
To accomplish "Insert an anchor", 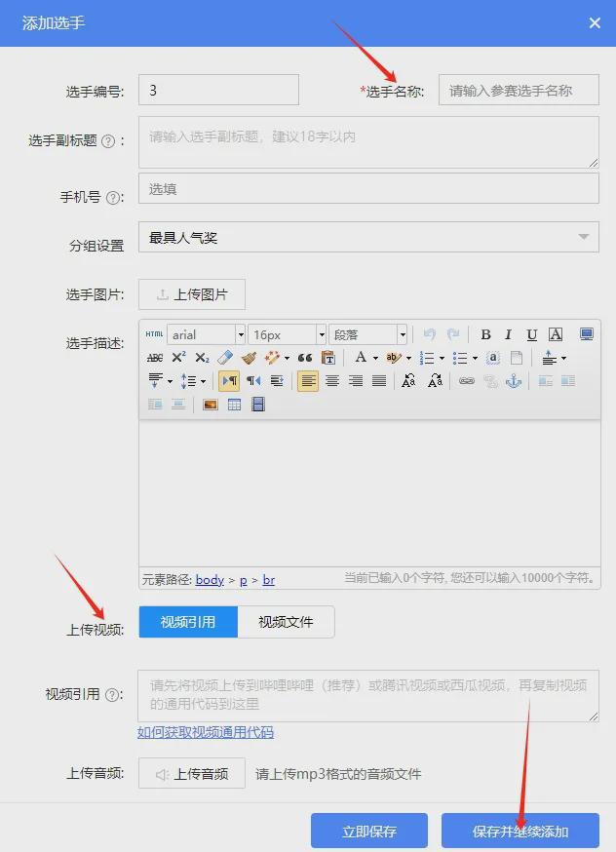I will [514, 381].
